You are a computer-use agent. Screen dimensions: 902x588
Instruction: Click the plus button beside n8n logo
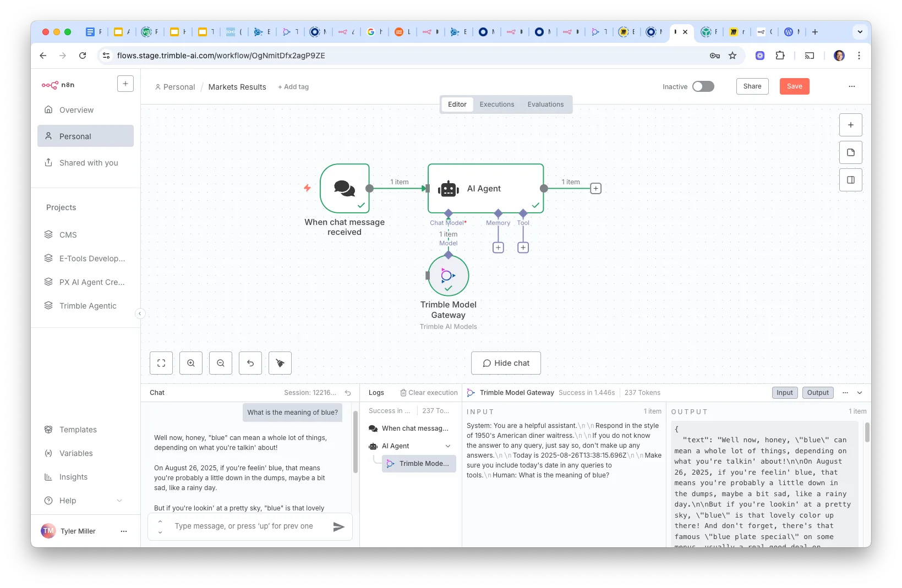pos(125,84)
